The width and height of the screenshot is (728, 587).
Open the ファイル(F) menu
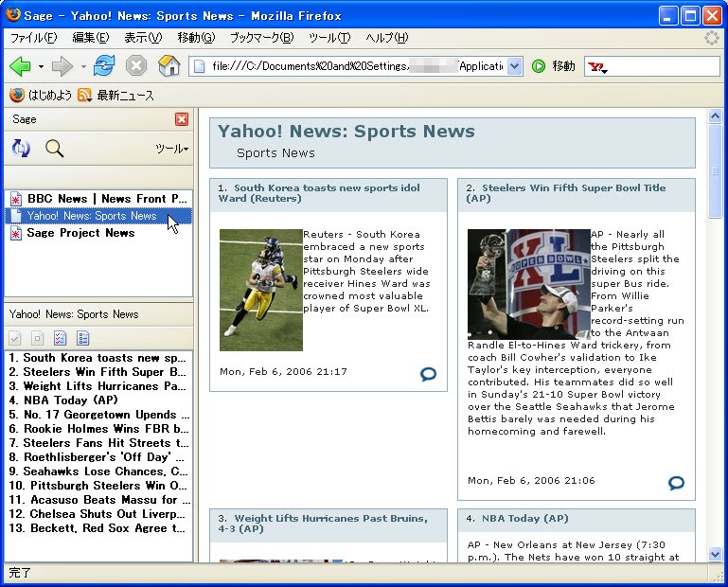tap(33, 38)
